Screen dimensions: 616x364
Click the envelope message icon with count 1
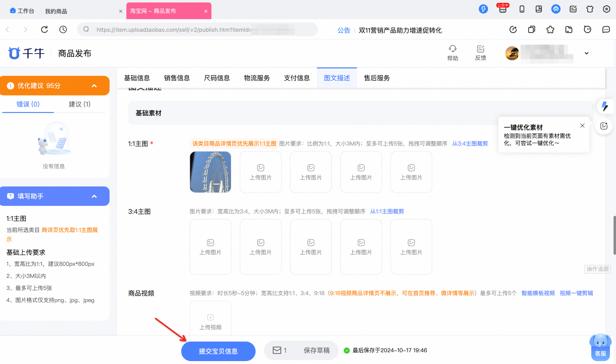(x=279, y=350)
